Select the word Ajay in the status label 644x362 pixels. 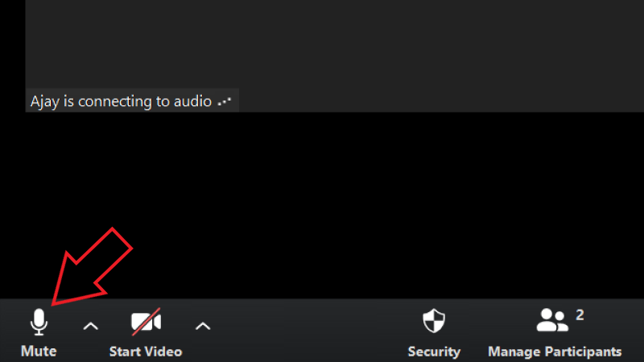[x=45, y=101]
